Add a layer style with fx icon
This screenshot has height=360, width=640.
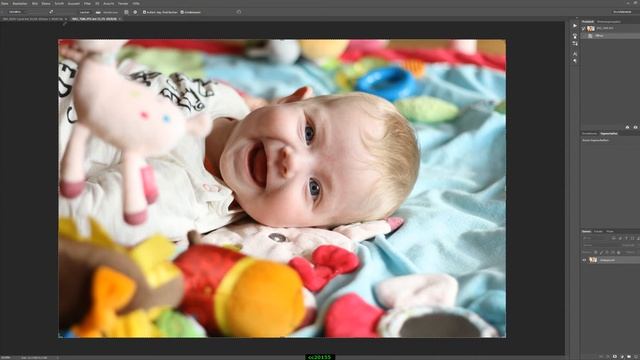tap(608, 357)
